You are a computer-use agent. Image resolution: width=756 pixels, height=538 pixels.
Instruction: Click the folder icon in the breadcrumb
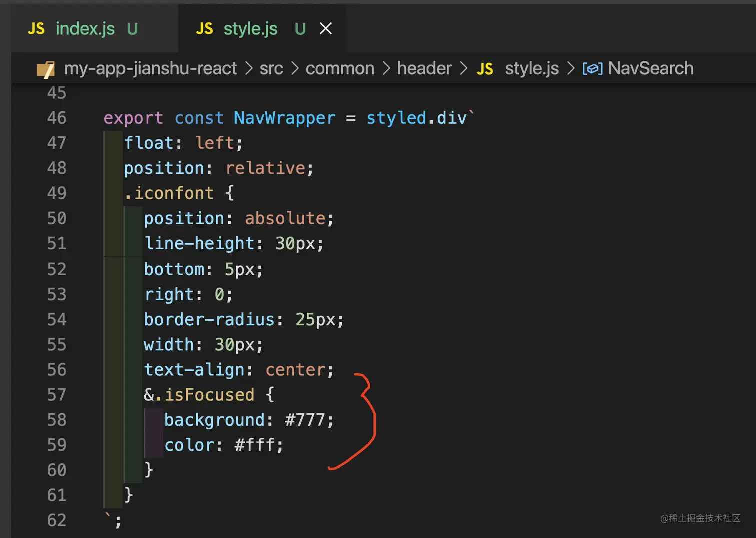[46, 69]
